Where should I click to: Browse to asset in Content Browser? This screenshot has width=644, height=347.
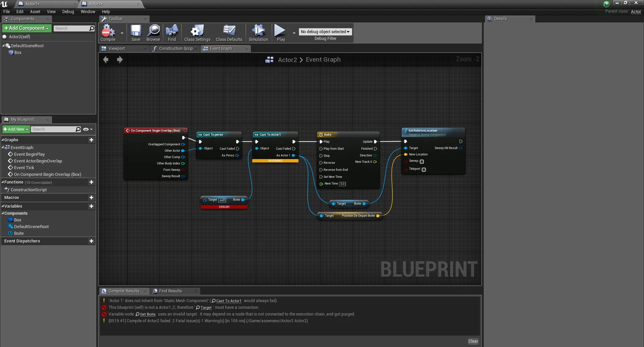pos(154,32)
